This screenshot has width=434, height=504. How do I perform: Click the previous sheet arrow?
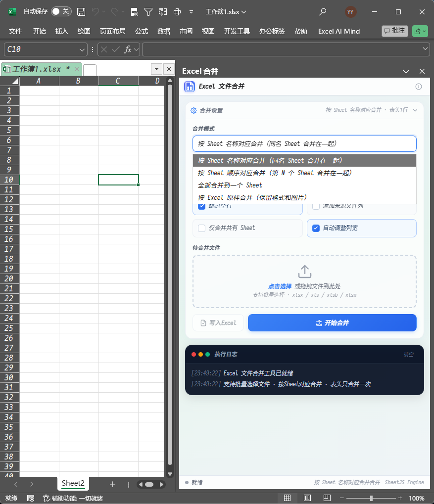click(16, 484)
